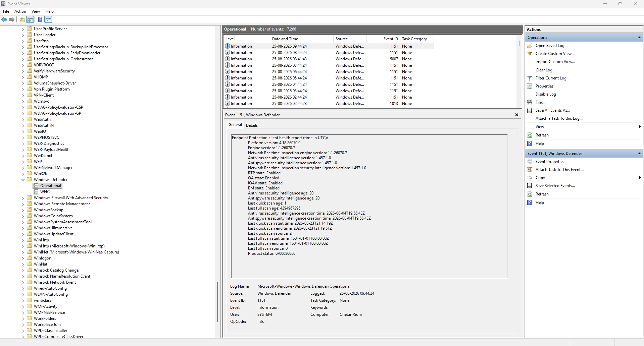Click the Attach Task To This Event icon
Screen dimensions: 644x346
pyautogui.click(x=530, y=170)
